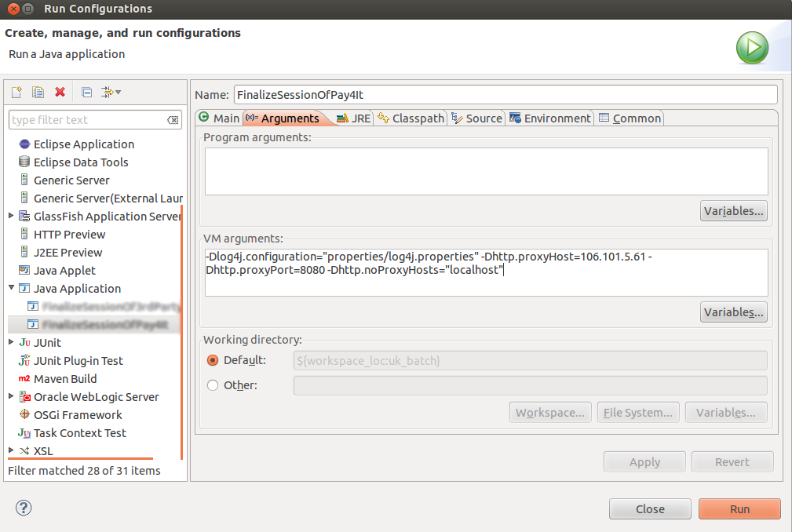The image size is (792, 532).
Task: Switch to the Arguments tab
Action: coord(283,118)
